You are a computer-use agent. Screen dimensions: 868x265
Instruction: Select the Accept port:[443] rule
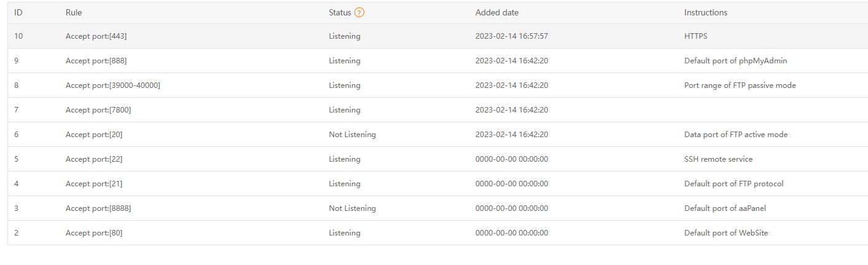point(96,36)
